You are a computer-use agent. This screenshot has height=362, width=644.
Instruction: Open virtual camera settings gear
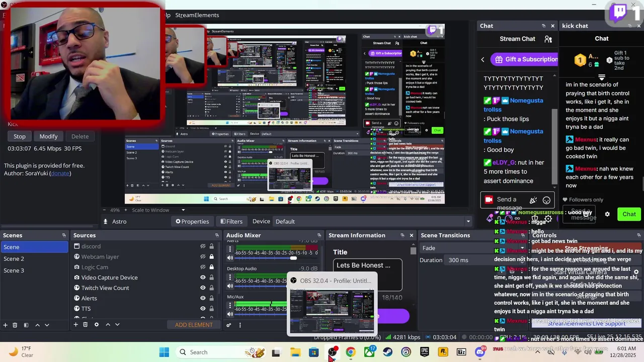(636, 273)
